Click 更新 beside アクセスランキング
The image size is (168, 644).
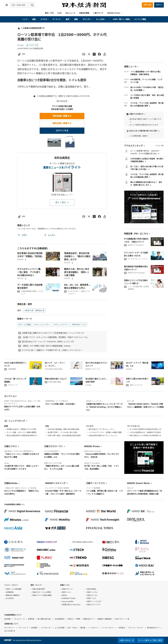tap(162, 146)
